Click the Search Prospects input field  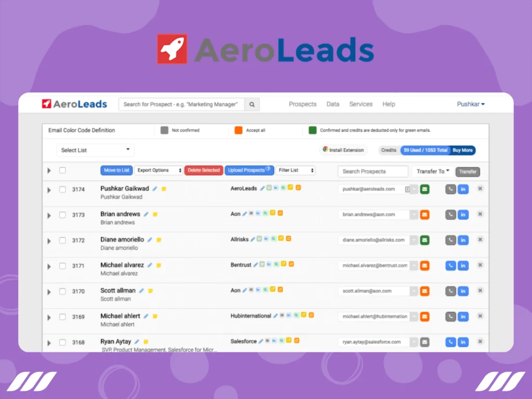(x=373, y=171)
